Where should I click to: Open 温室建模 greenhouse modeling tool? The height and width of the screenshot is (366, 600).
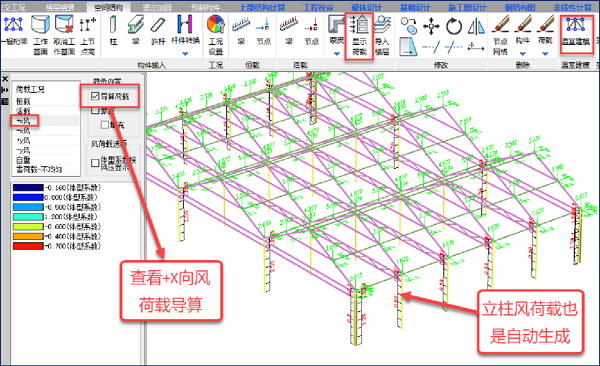point(576,31)
